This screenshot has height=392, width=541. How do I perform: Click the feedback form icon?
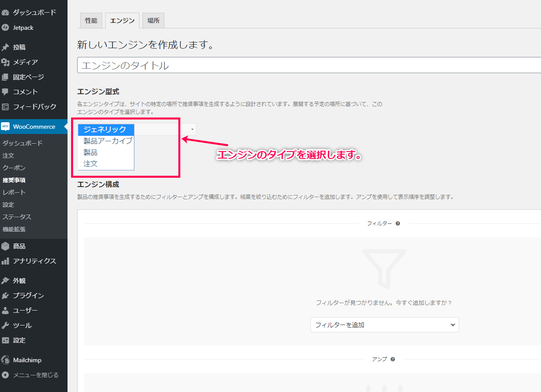5,107
